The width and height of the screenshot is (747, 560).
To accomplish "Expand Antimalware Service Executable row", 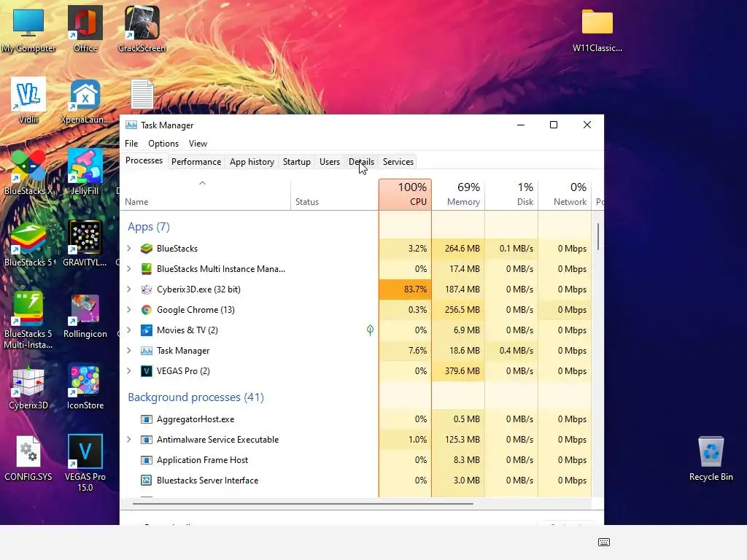I will (128, 440).
